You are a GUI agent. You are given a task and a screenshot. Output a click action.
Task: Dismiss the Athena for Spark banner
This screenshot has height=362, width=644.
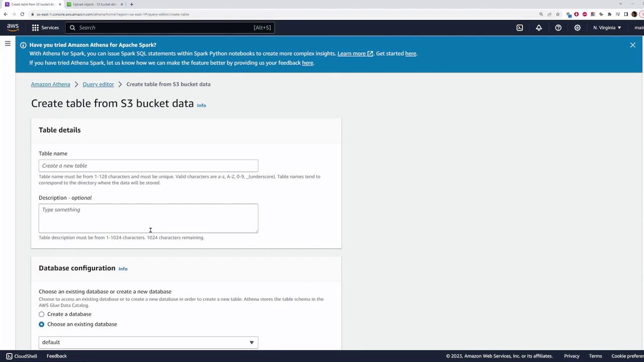point(632,45)
